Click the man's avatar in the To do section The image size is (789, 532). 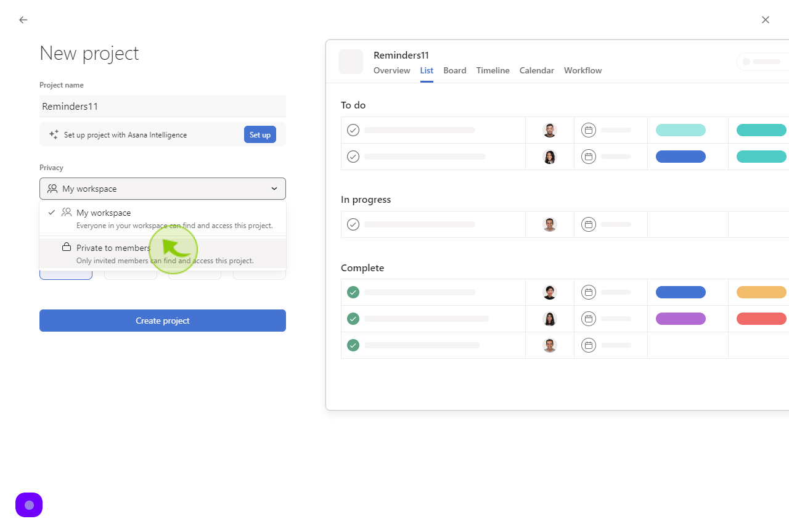pos(550,130)
